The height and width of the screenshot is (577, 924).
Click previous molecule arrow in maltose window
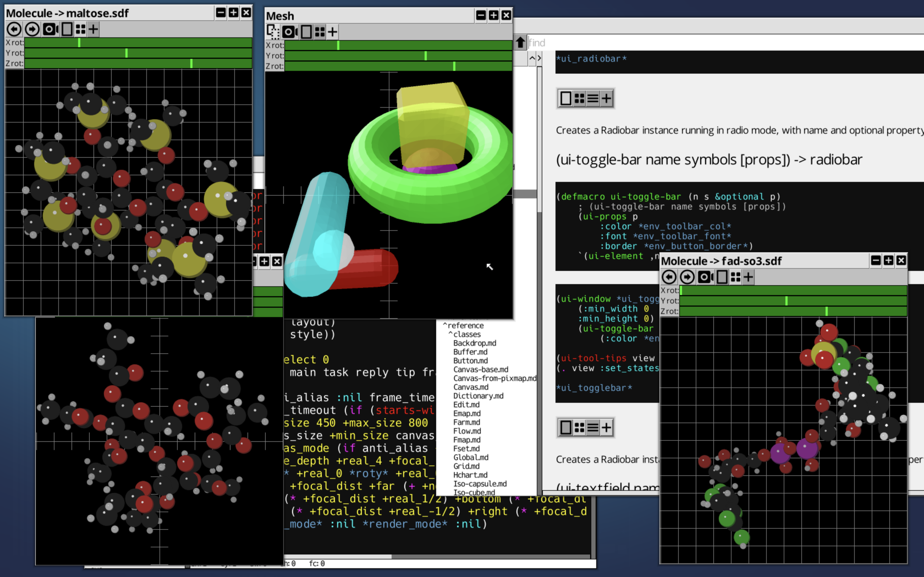(14, 29)
